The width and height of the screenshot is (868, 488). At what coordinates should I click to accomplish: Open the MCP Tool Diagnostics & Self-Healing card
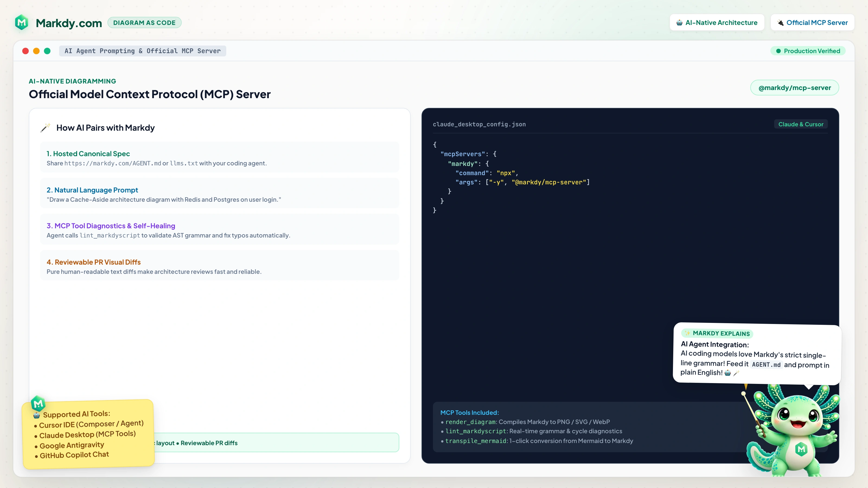(x=220, y=229)
